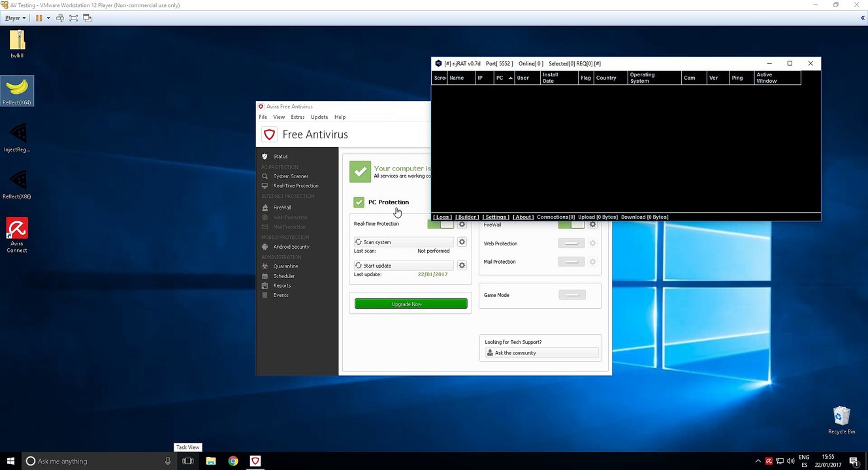
Task: Switch VMware to Unity mode
Action: [x=87, y=18]
